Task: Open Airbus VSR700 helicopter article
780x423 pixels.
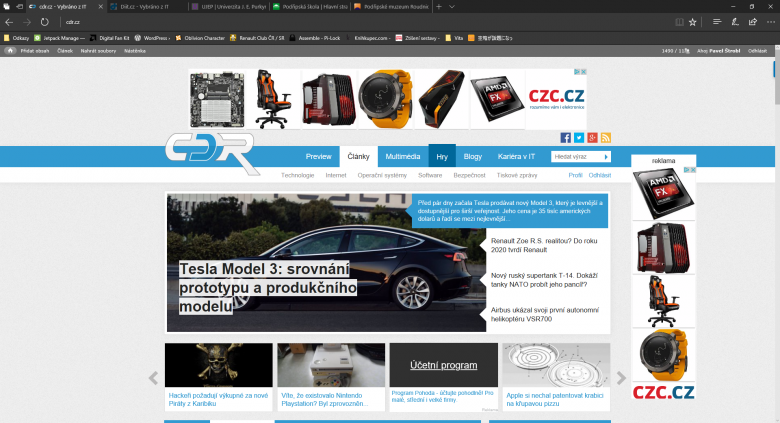Action: point(545,315)
